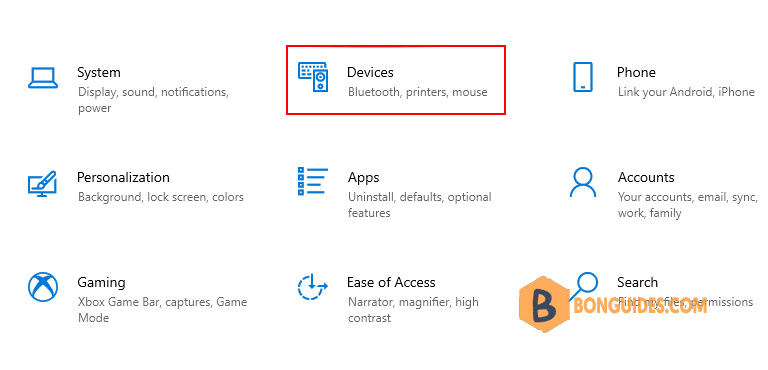
Task: Select the Phone icon
Action: (x=583, y=77)
